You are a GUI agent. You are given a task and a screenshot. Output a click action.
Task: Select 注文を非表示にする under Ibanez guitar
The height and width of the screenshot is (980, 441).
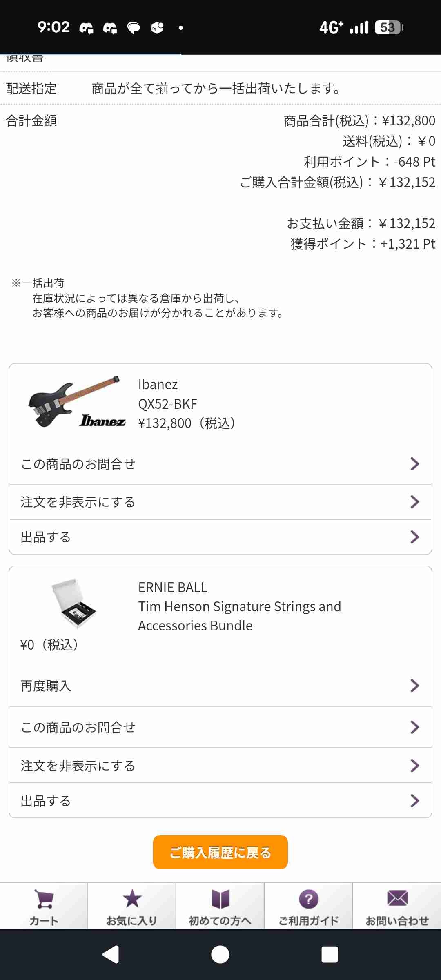[x=78, y=502]
